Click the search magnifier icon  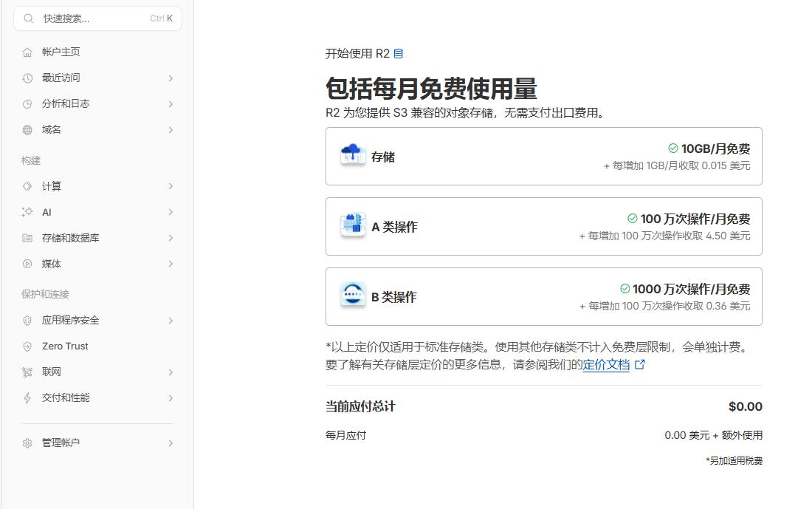click(29, 18)
